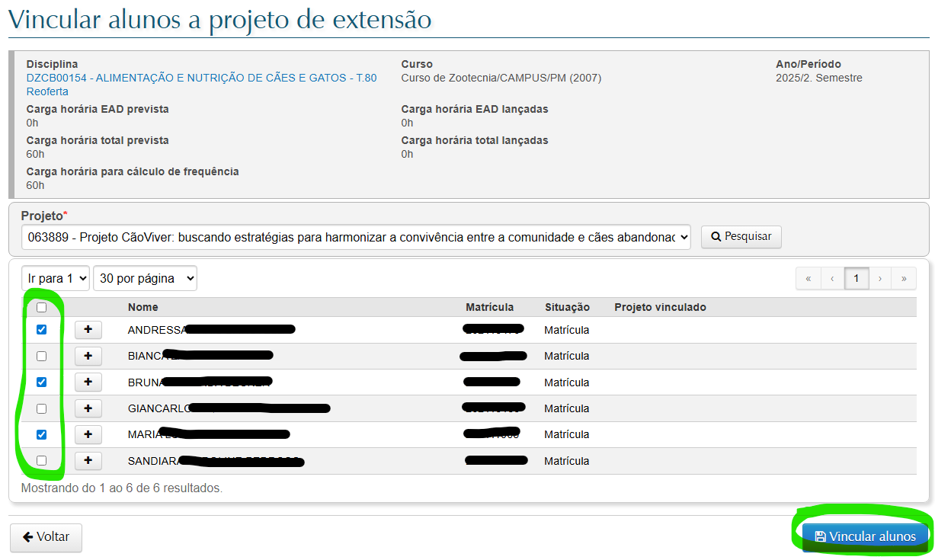The image size is (935, 560).
Task: Click the Voltar button
Action: (x=46, y=537)
